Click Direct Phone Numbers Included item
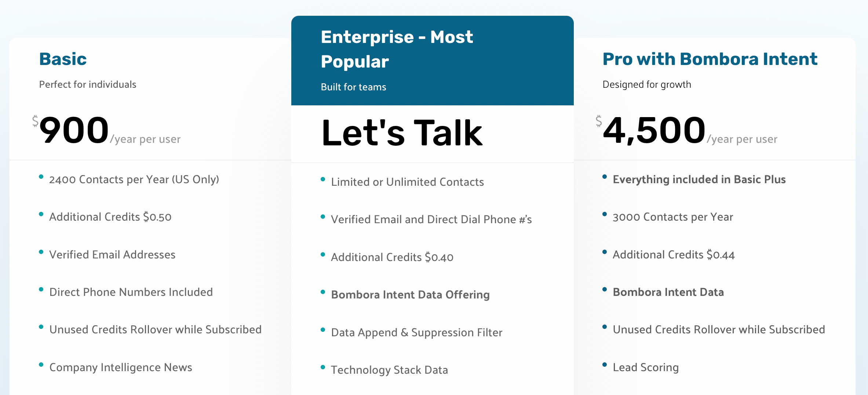This screenshot has height=395, width=868. point(131,292)
